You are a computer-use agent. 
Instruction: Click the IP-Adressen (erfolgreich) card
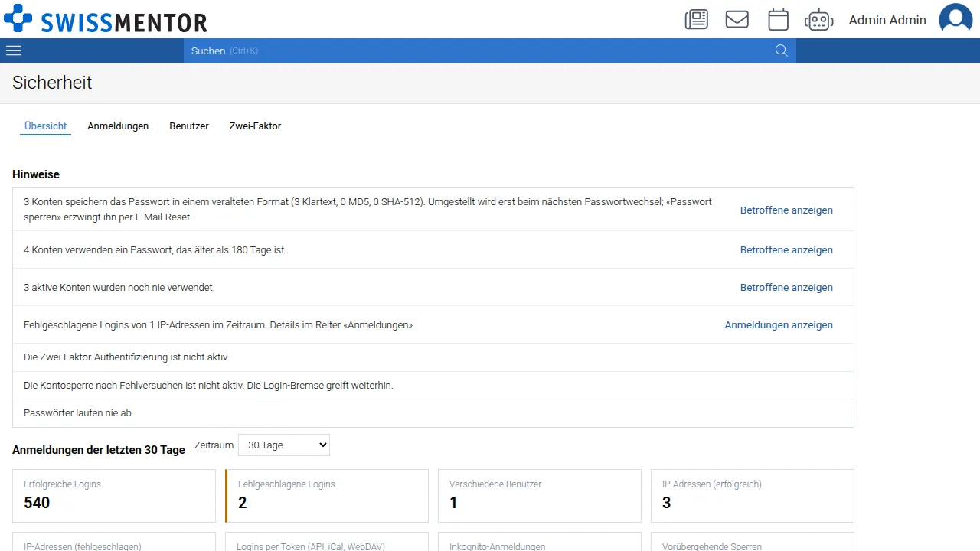[753, 496]
